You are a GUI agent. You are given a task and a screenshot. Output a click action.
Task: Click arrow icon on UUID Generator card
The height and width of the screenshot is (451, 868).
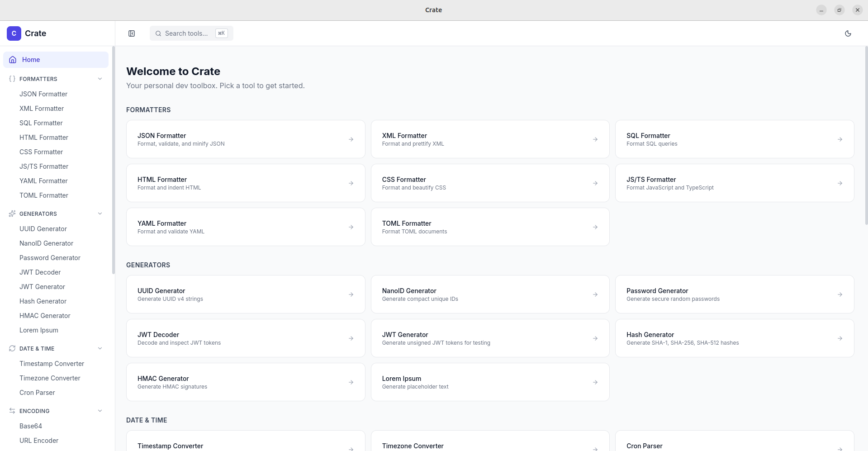tap(351, 294)
